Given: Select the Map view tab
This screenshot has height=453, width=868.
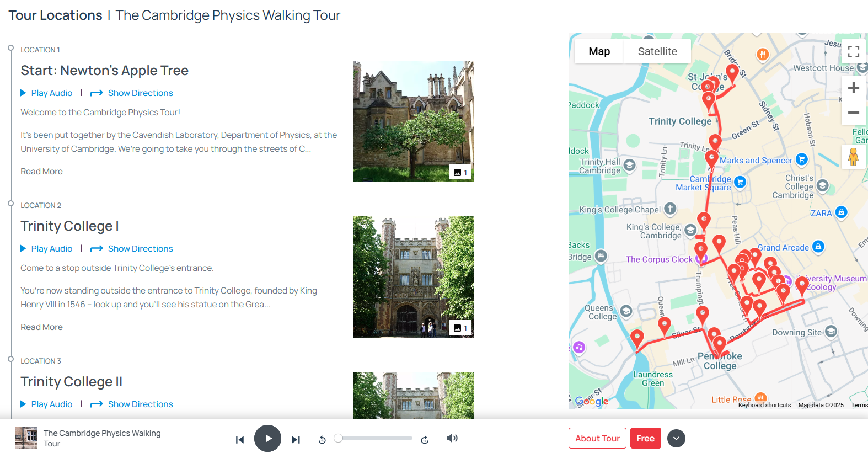Looking at the screenshot, I should [x=599, y=51].
